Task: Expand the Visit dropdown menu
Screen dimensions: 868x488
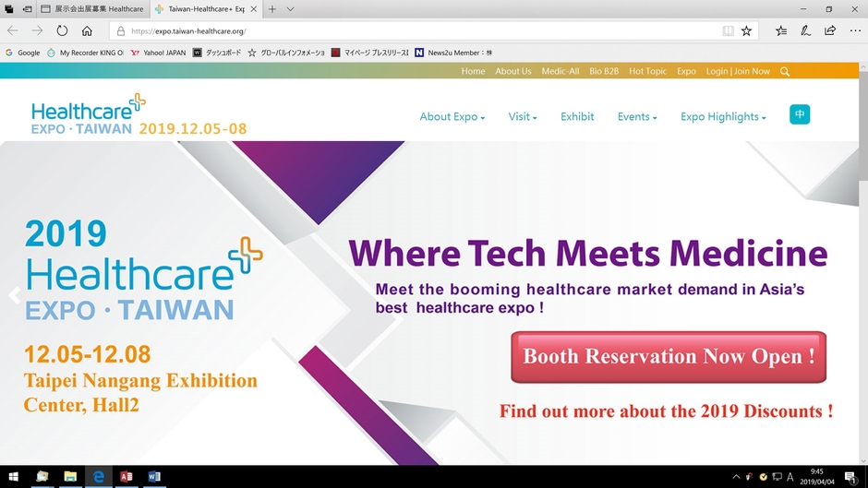Action: click(x=522, y=117)
